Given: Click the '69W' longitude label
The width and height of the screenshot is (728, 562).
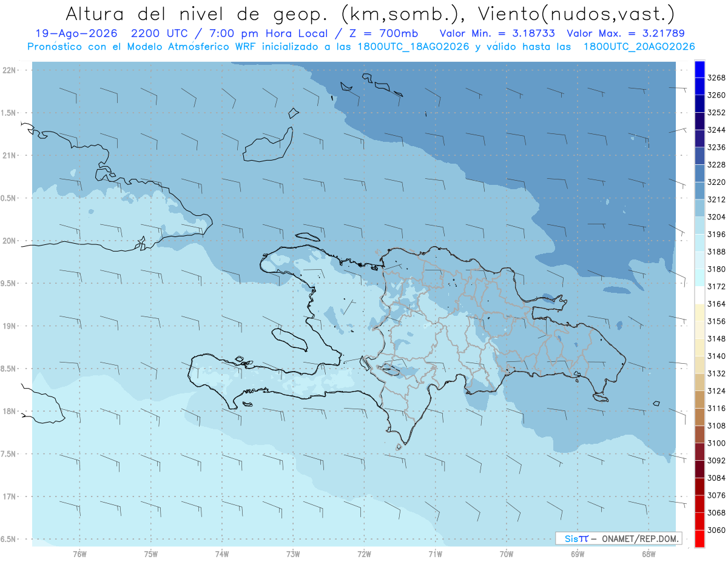Looking at the screenshot, I should click(578, 554).
